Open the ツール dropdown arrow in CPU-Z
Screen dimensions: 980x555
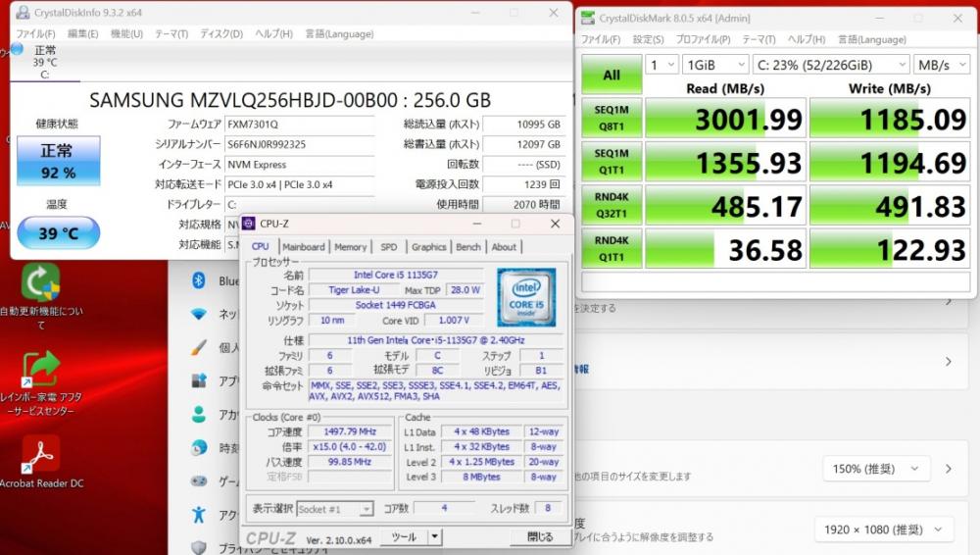(x=435, y=536)
